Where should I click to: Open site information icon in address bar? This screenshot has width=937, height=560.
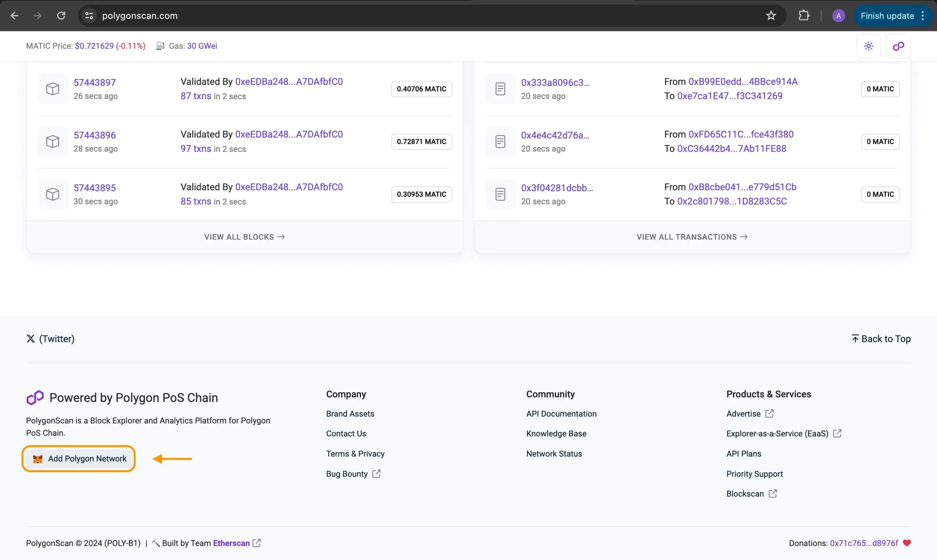[89, 15]
